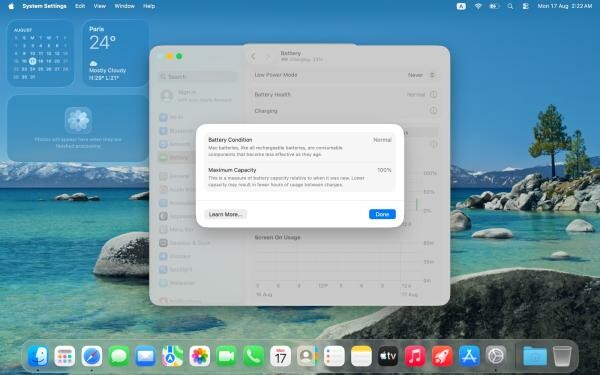This screenshot has width=600, height=375.
Task: Select Displays in the settings sidebar
Action: pos(197,256)
